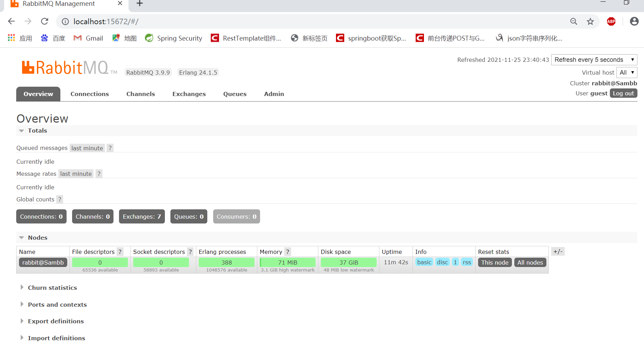Open the refresh interval dropdown
Screen dimensions: 644x343
[x=594, y=60]
